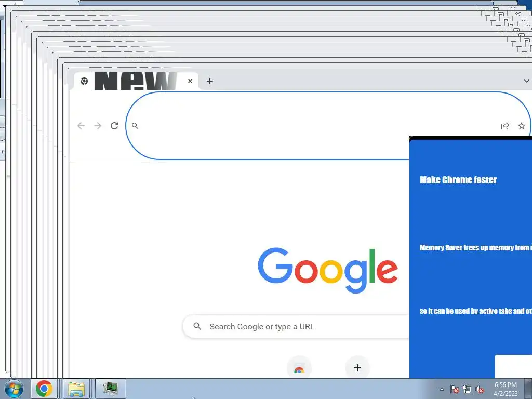Select the New Tab tab
532x399 pixels.
[x=136, y=81]
